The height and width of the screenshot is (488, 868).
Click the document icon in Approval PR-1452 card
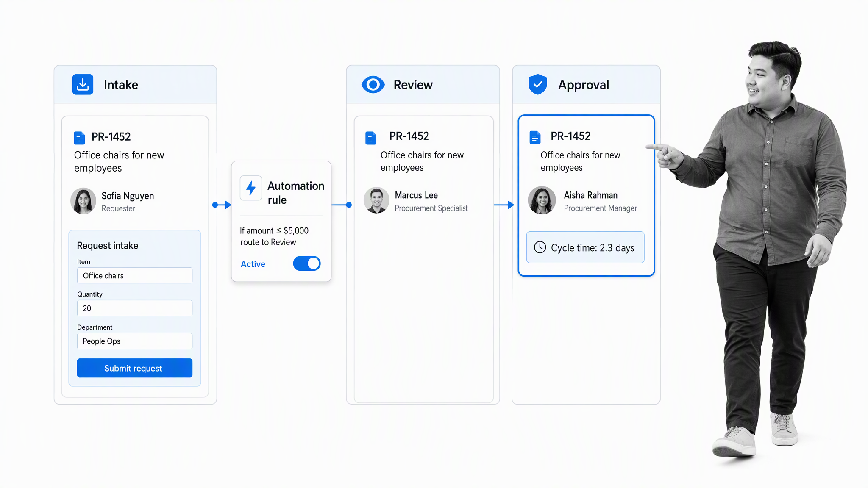pos(535,137)
